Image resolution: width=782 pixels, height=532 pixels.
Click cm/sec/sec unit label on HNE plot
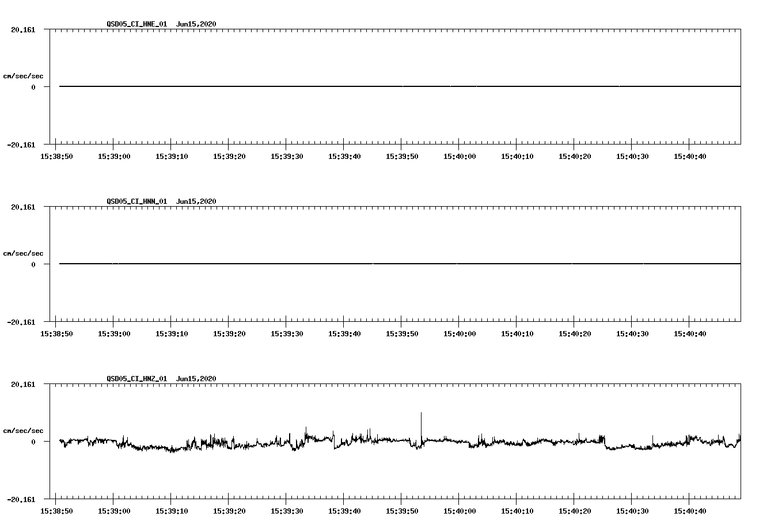point(23,76)
